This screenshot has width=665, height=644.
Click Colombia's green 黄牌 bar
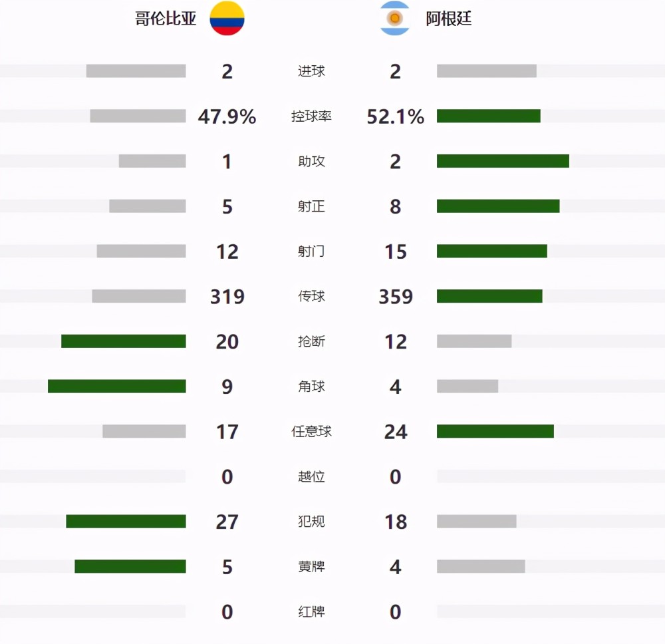click(130, 566)
